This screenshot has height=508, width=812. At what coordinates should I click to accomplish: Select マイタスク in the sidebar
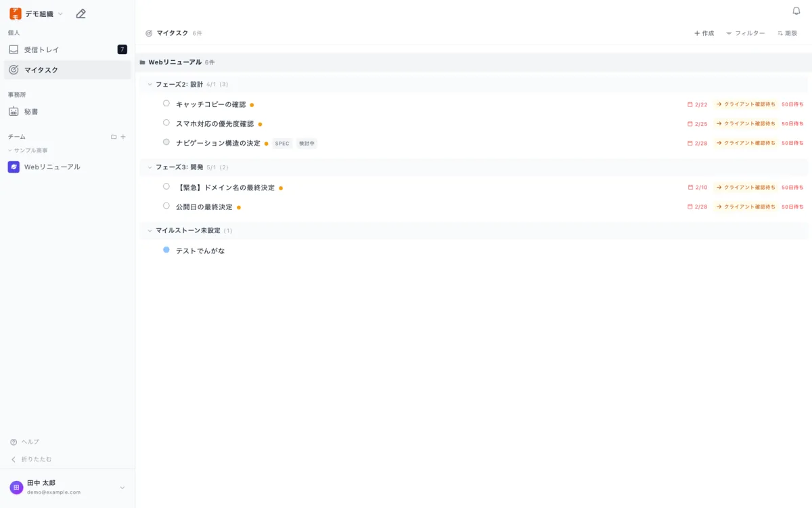68,70
